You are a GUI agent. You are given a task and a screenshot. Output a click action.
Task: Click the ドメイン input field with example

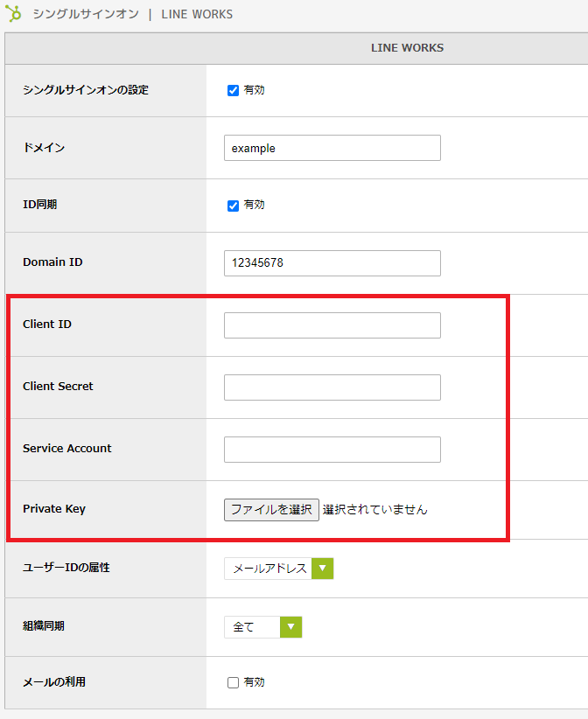pyautogui.click(x=332, y=148)
